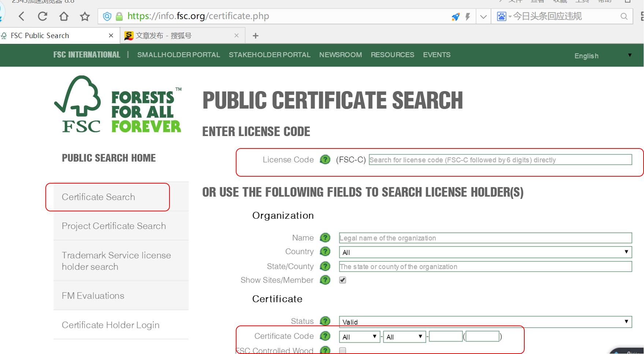644x354 pixels.
Task: Open the NEWSROOM menu item
Action: [340, 55]
